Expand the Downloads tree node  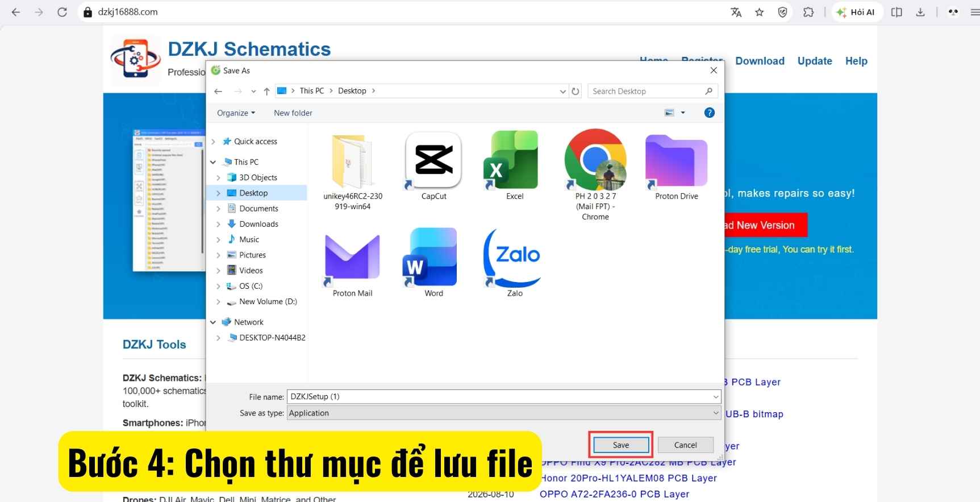point(218,224)
